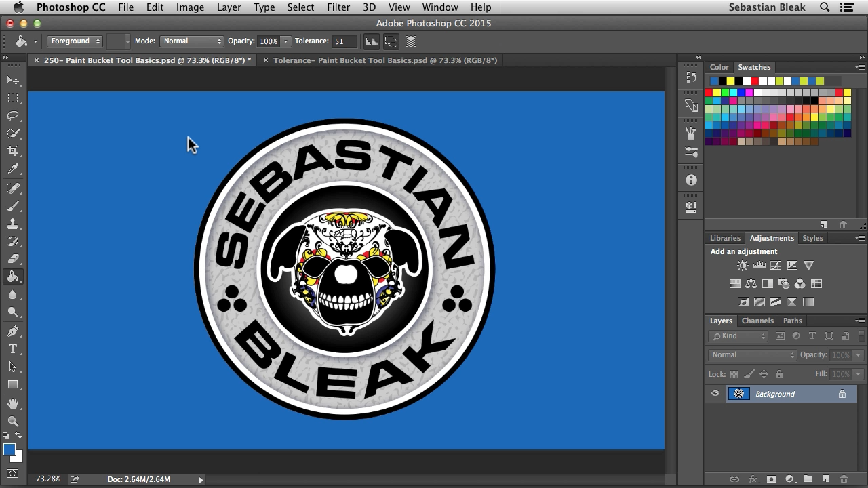Select the Eraser tool
The image size is (868, 488).
[x=13, y=259]
